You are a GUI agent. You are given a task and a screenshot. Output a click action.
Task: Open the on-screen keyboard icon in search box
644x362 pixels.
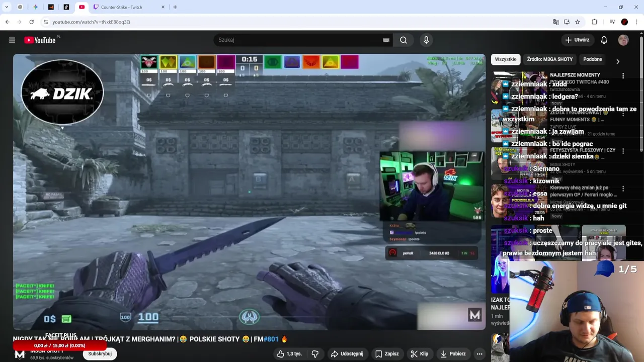(x=386, y=40)
